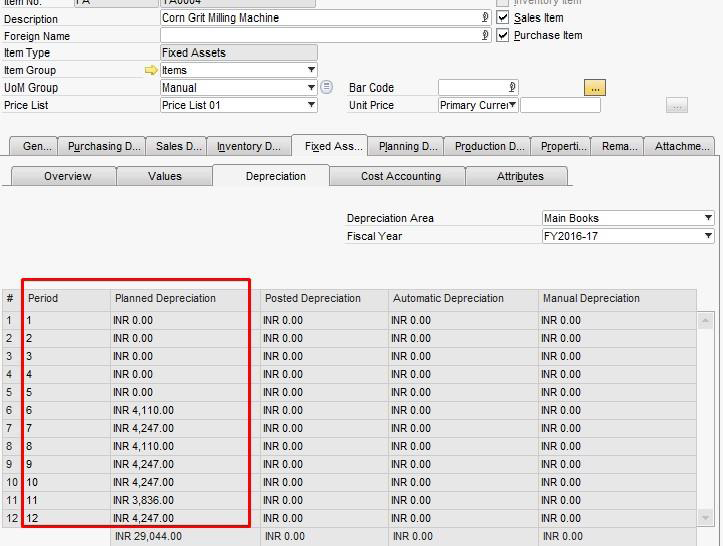Click the Item Group yellow link arrow
Screen dimensions: 723x546
pos(151,70)
